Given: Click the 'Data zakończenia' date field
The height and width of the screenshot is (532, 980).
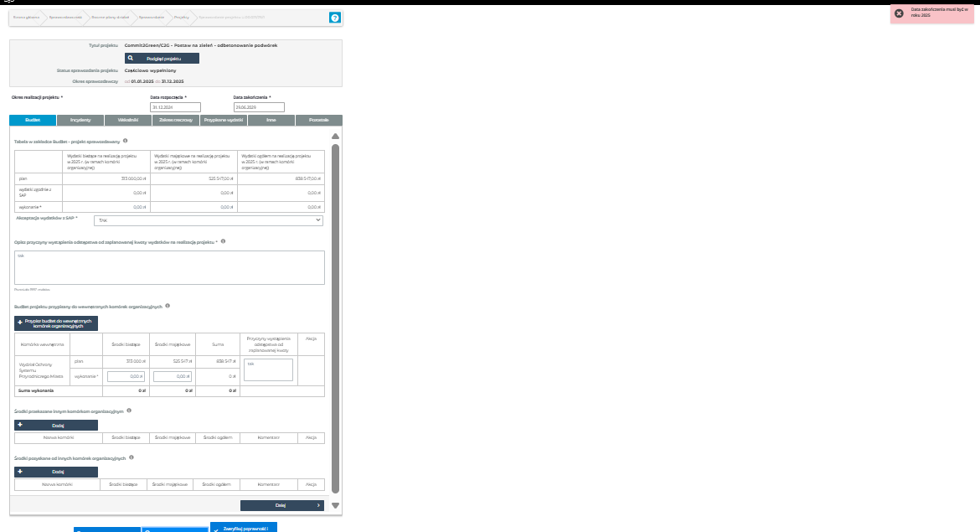Looking at the screenshot, I should (259, 107).
